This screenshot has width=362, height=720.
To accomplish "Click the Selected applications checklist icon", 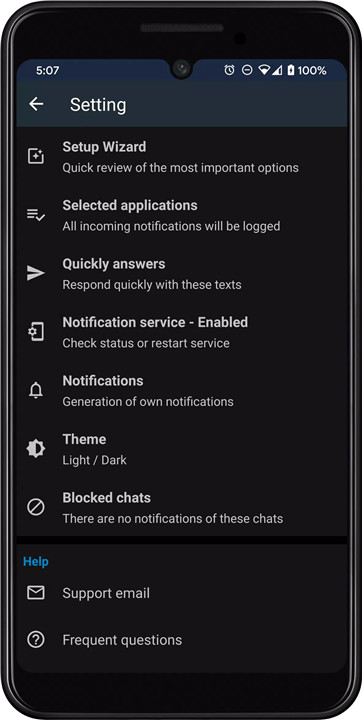I will tap(36, 214).
